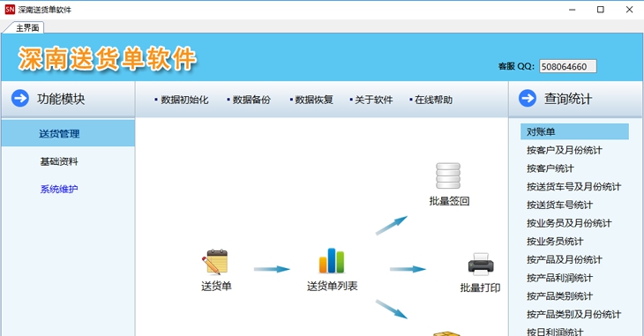This screenshot has width=644, height=336.
Task: Open the 基础资料 module
Action: [59, 161]
